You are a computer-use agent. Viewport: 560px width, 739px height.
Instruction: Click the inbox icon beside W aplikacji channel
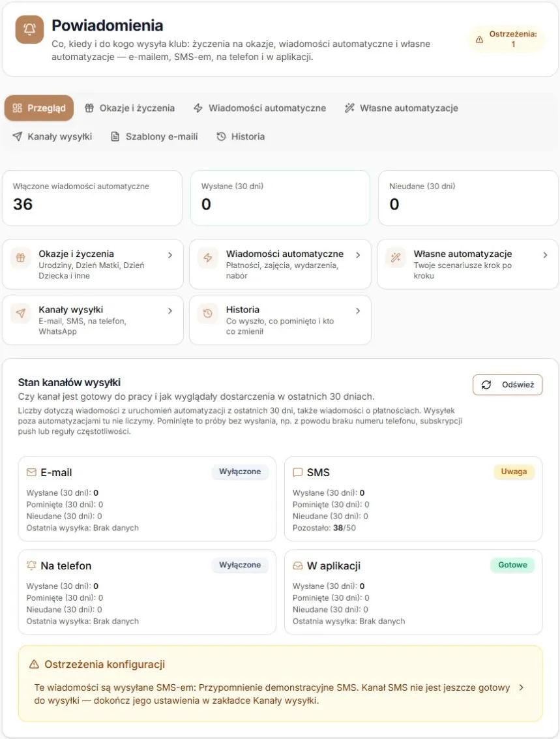pyautogui.click(x=298, y=566)
